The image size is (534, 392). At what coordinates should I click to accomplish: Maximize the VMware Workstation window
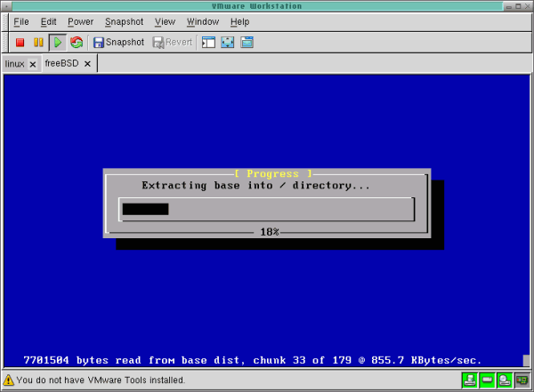click(x=518, y=6)
